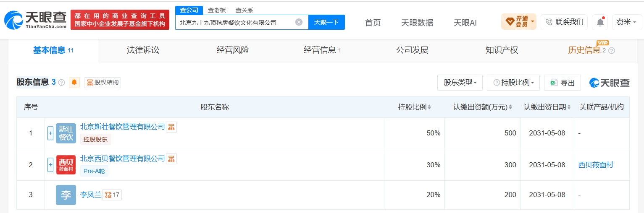Click the 股权结构 button
This screenshot has height=213, width=644.
point(103,83)
